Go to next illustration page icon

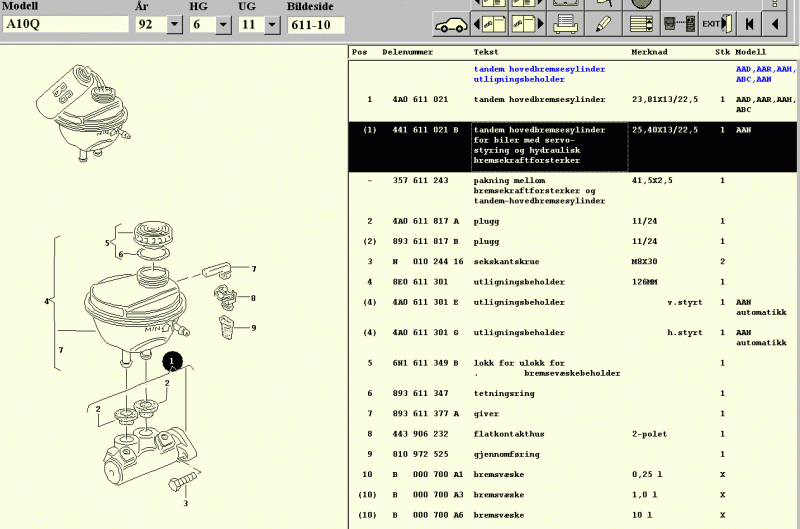pos(526,23)
